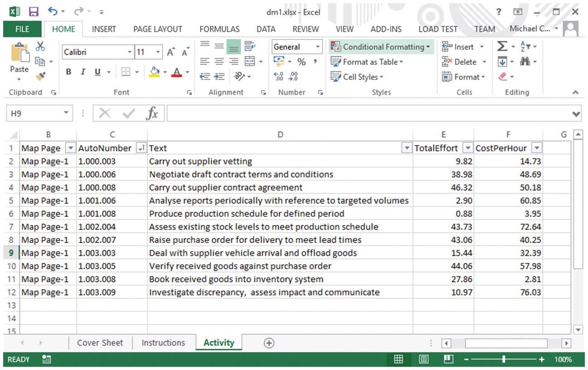The image size is (588, 370).
Task: Click the Clear eraser icon
Action: (503, 77)
